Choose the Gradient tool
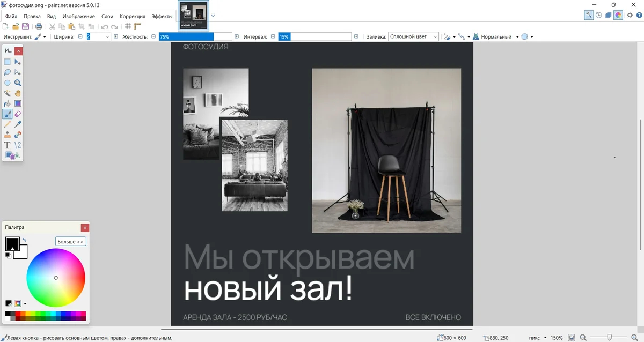 [x=18, y=103]
